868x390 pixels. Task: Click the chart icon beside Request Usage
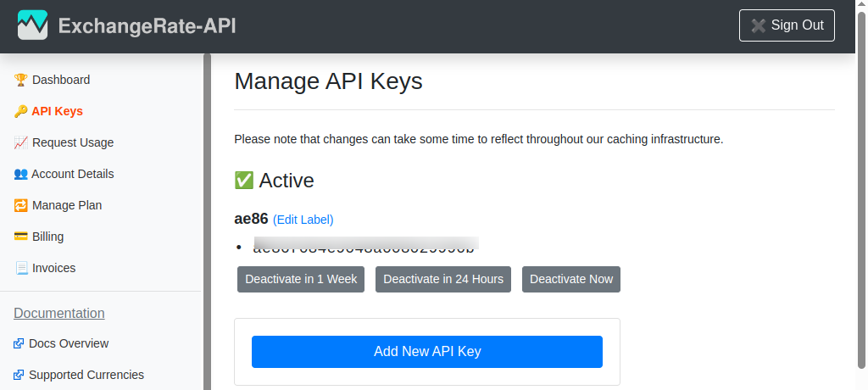(x=20, y=143)
